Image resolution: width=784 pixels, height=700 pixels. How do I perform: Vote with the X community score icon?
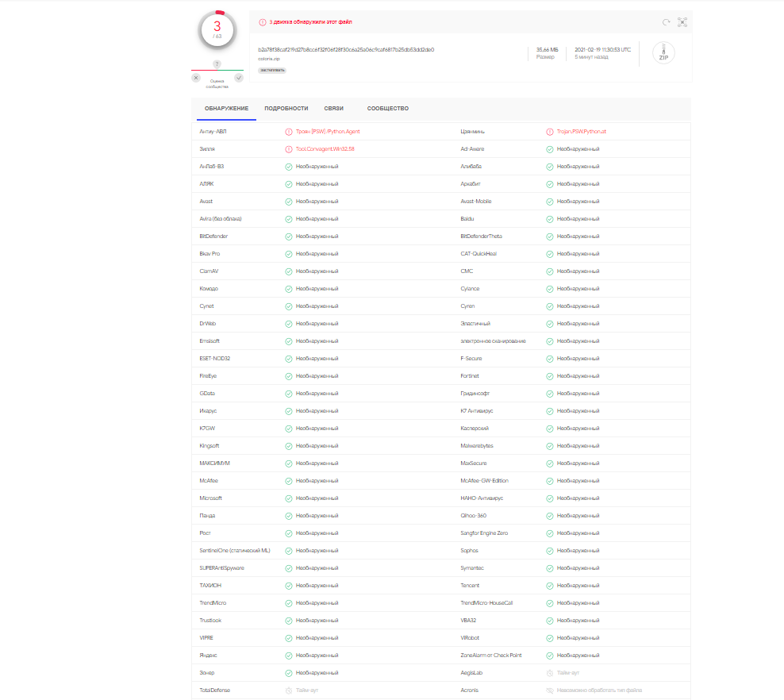click(x=196, y=78)
